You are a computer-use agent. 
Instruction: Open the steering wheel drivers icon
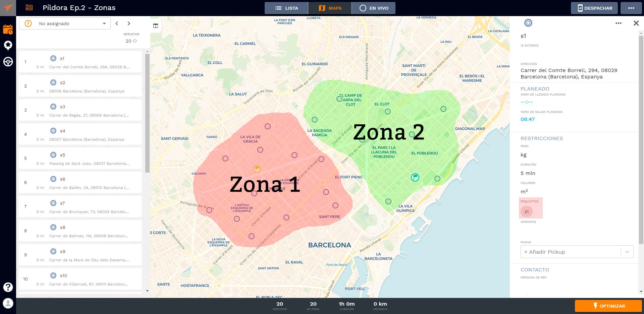pos(8,62)
